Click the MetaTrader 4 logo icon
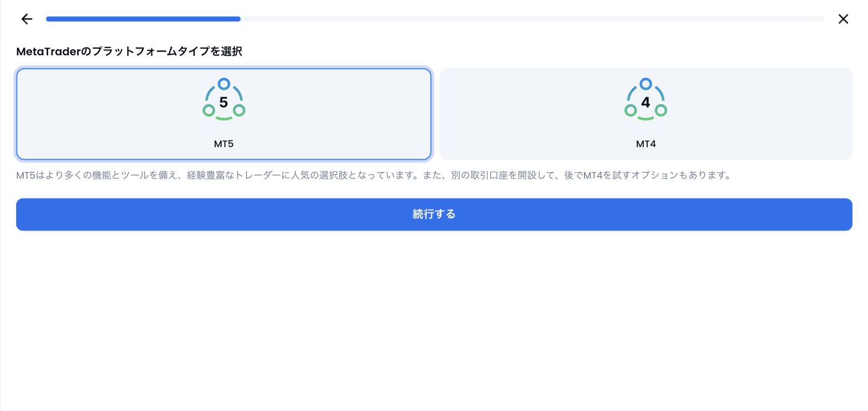This screenshot has width=868, height=411. pos(645,99)
